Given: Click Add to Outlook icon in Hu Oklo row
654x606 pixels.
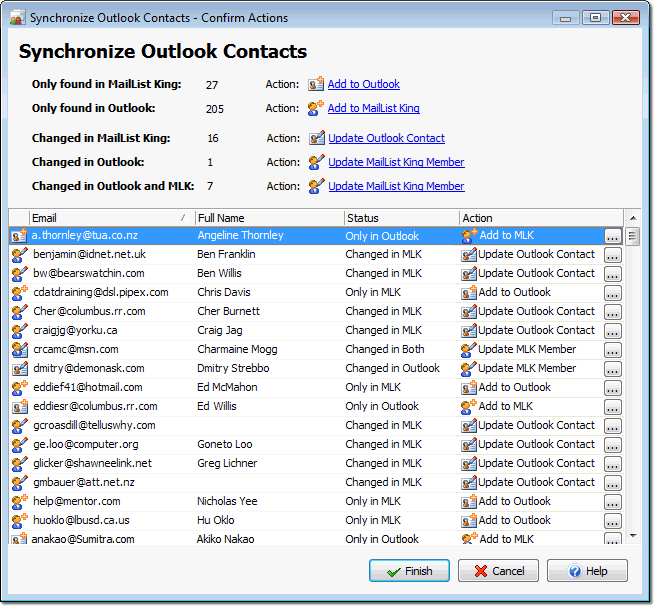Looking at the screenshot, I should click(x=469, y=520).
